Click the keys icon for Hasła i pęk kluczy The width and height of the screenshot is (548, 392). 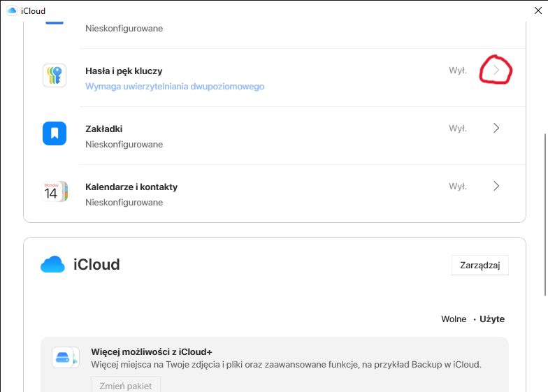pyautogui.click(x=55, y=75)
